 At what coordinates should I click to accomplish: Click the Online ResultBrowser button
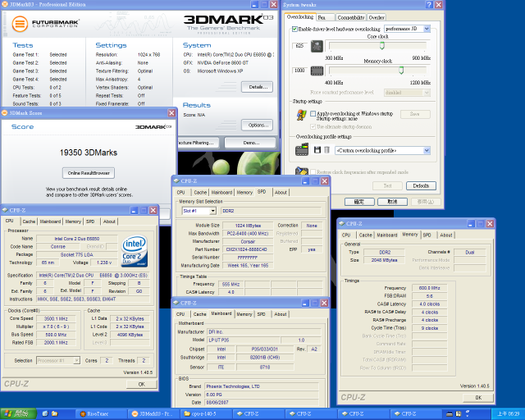pyautogui.click(x=89, y=173)
